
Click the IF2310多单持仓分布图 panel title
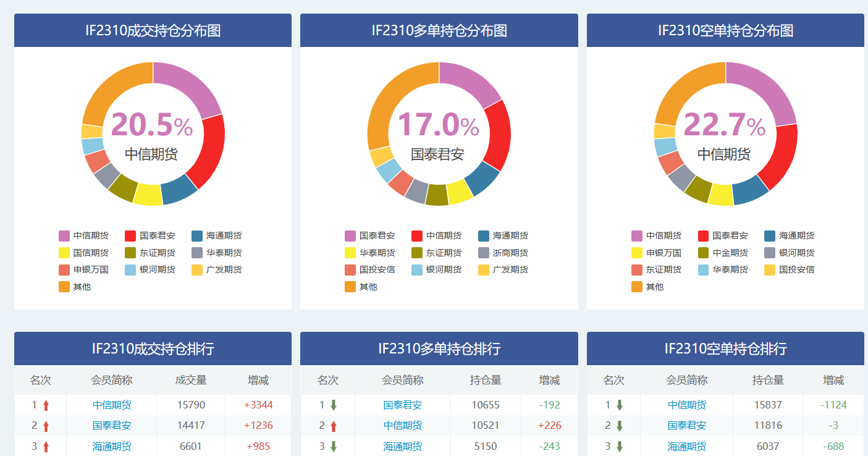coord(439,30)
